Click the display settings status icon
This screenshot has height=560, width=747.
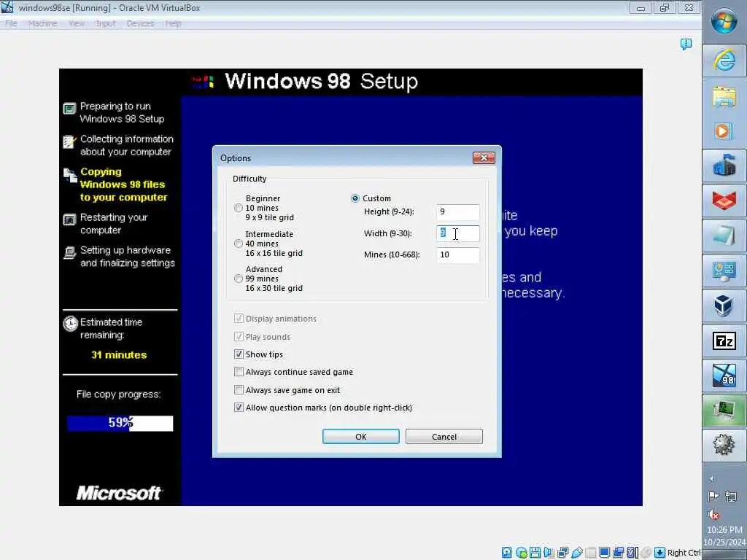[x=605, y=553]
